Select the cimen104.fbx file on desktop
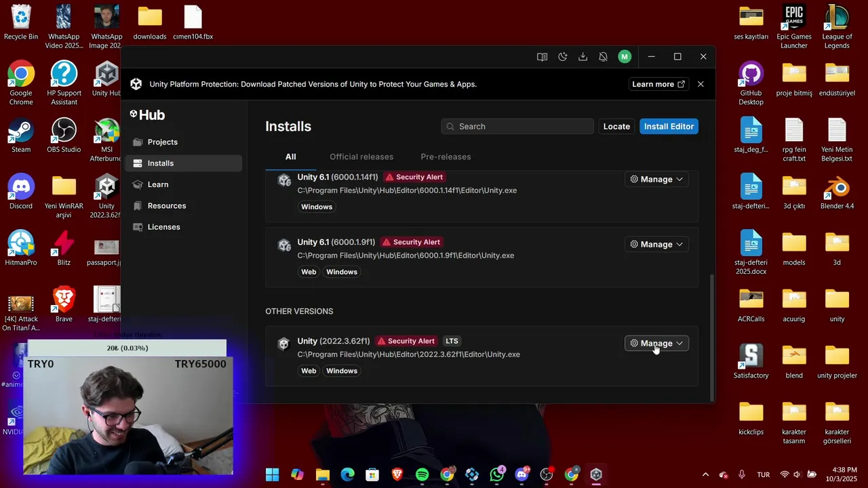Image resolution: width=868 pixels, height=488 pixels. (193, 22)
